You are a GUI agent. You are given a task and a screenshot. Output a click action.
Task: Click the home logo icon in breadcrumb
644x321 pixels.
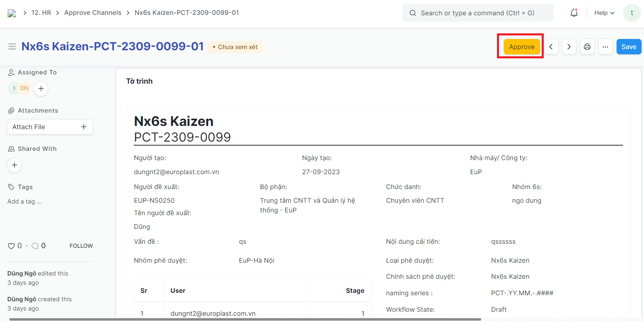point(12,13)
